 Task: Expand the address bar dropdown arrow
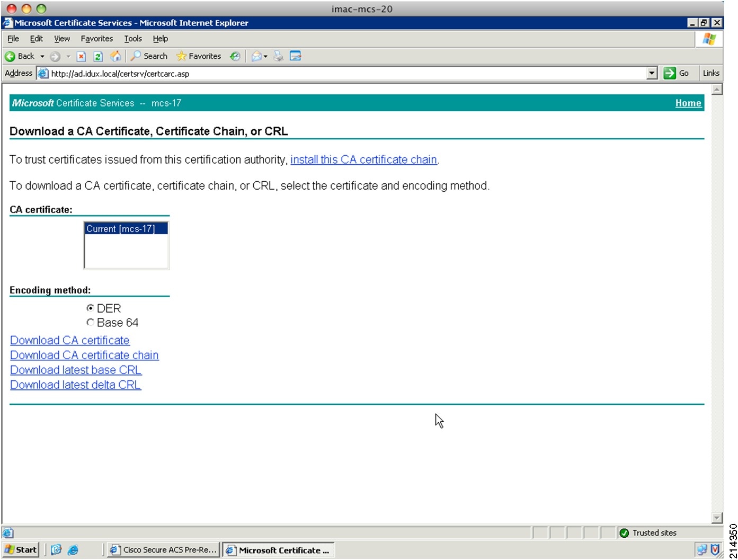(x=652, y=74)
